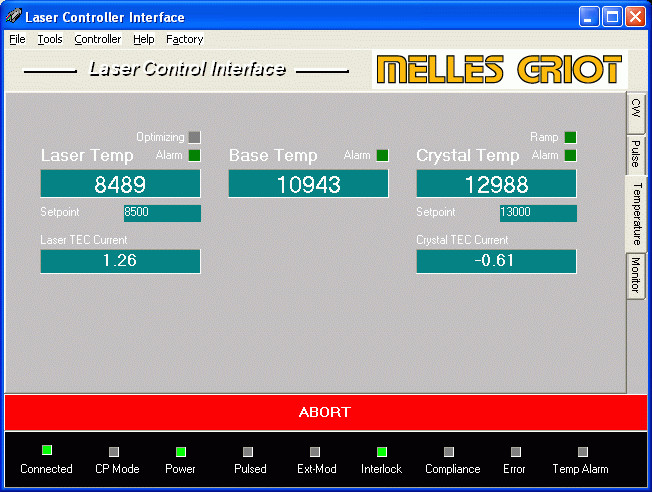This screenshot has height=492, width=652.
Task: Click the Connected status light
Action: [x=47, y=450]
